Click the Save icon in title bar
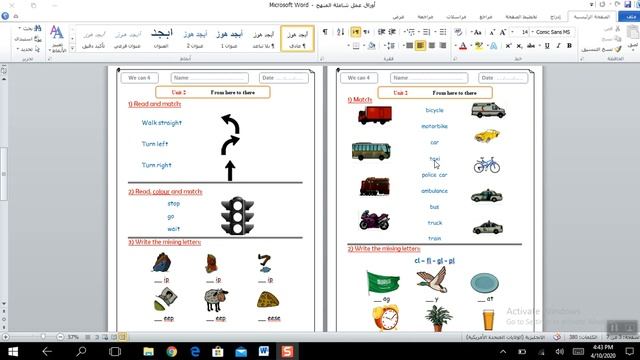The image size is (640, 360). point(627,5)
